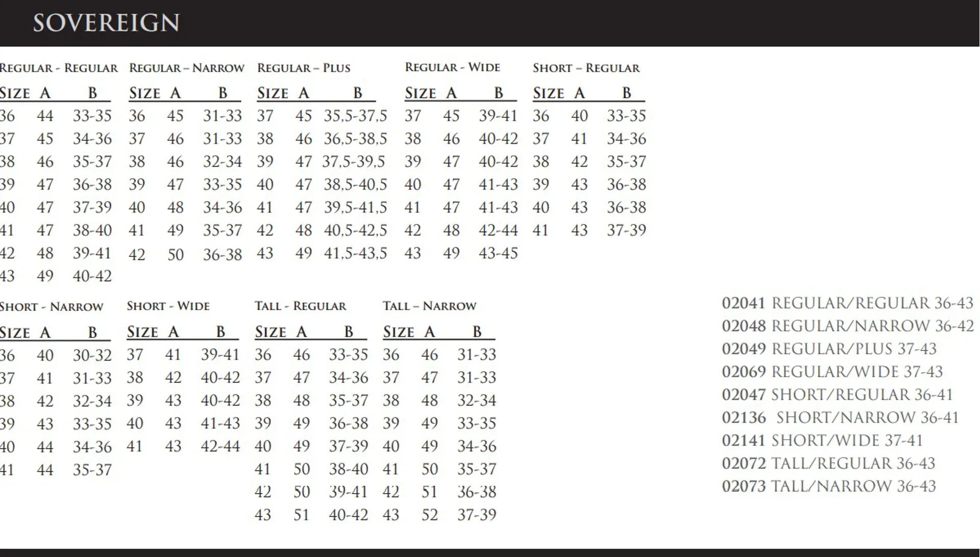Screen dimensions: 980x557
Task: Select product code 02047 Short/Regular 36-41
Action: pos(837,395)
